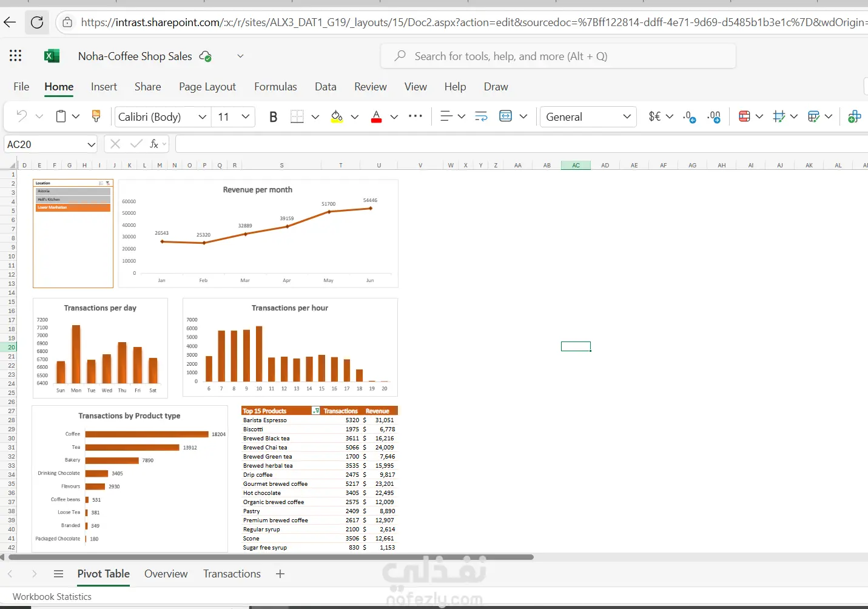Clear the Location slicer filter

(x=108, y=183)
